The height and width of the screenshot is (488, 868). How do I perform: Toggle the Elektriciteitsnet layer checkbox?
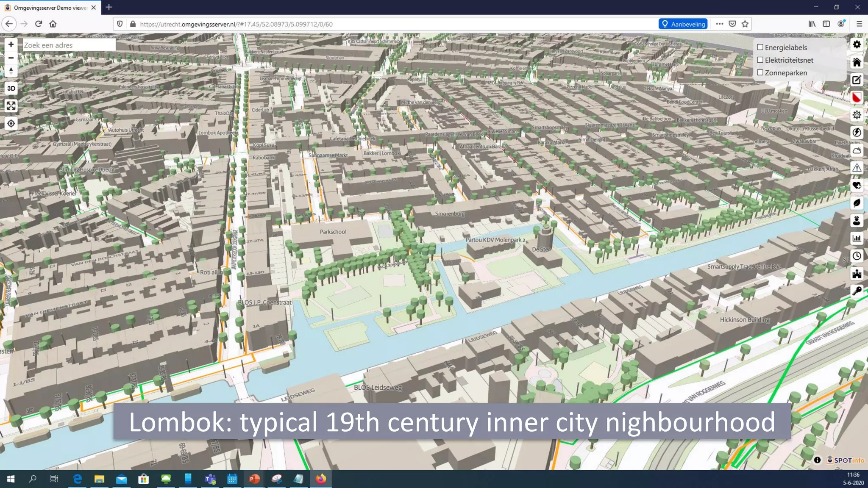(760, 60)
